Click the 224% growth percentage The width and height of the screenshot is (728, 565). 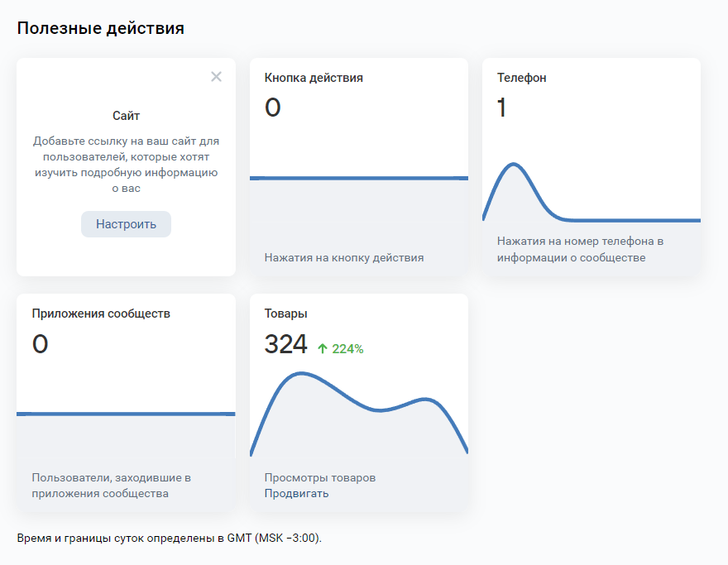click(x=347, y=349)
